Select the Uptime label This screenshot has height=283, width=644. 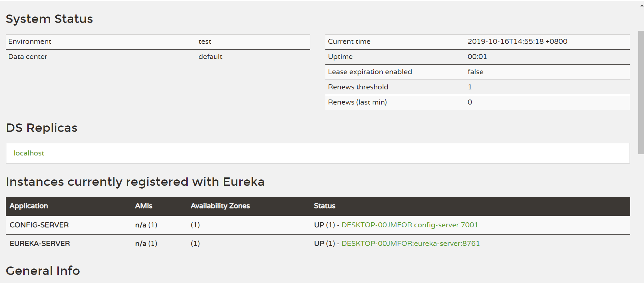tap(340, 57)
